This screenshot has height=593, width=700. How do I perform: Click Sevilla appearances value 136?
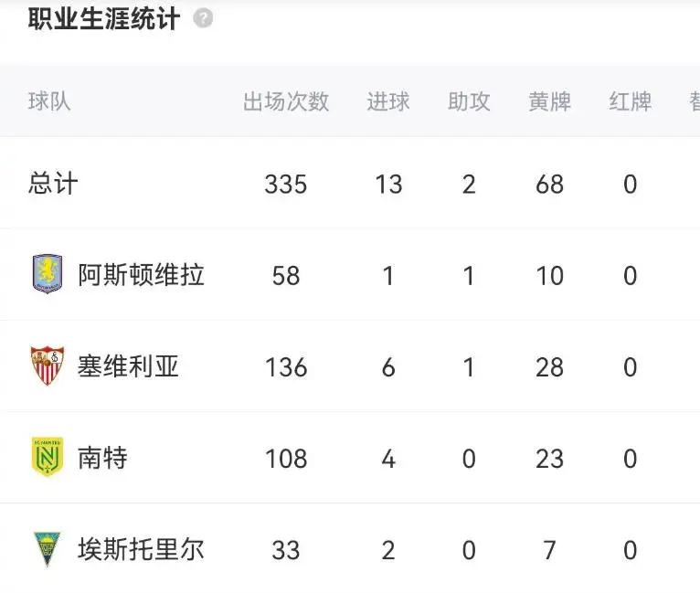coord(286,366)
